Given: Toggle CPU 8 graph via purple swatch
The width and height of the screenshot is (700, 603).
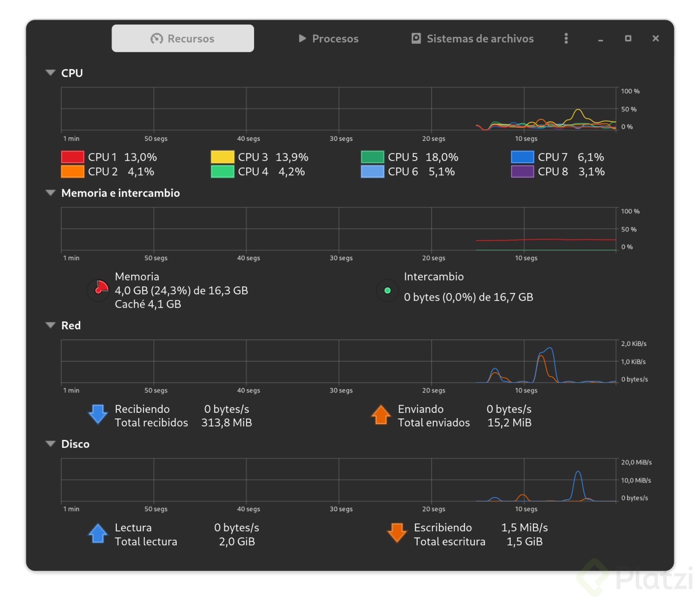Looking at the screenshot, I should pos(522,172).
